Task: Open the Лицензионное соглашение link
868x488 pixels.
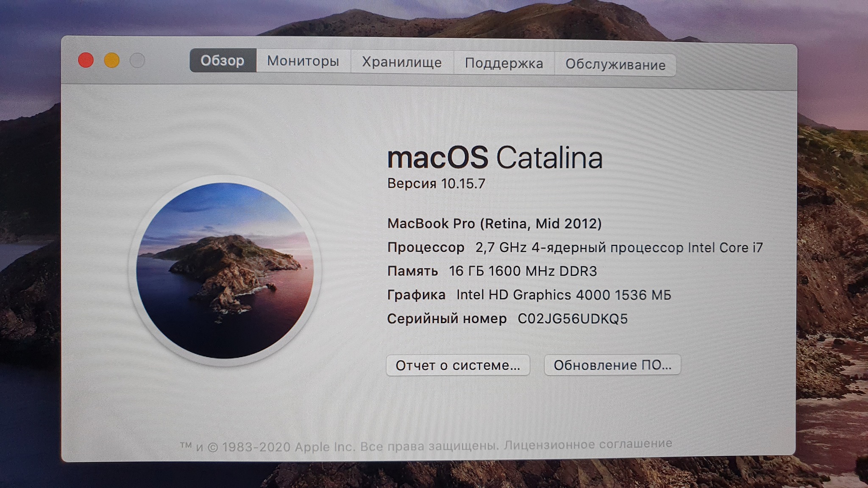Action: [588, 444]
